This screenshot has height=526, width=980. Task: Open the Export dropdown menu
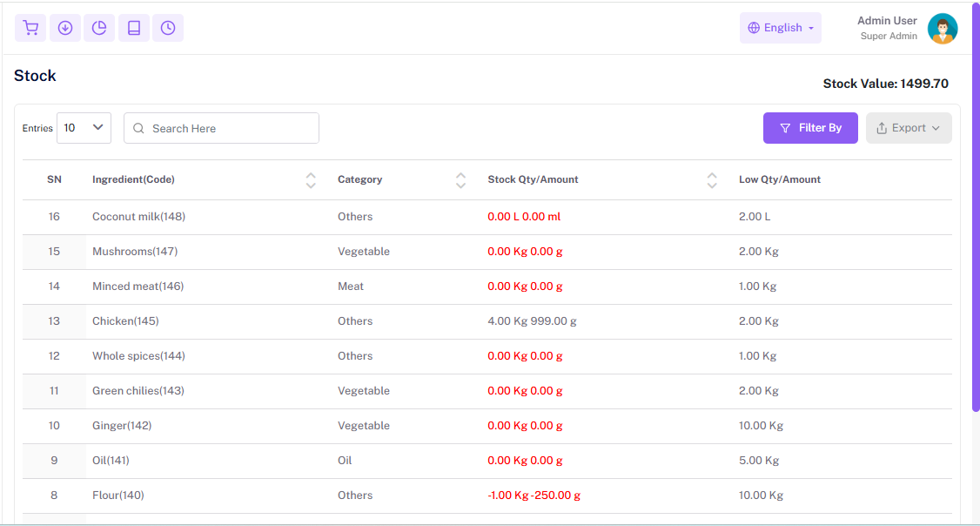pyautogui.click(x=908, y=128)
